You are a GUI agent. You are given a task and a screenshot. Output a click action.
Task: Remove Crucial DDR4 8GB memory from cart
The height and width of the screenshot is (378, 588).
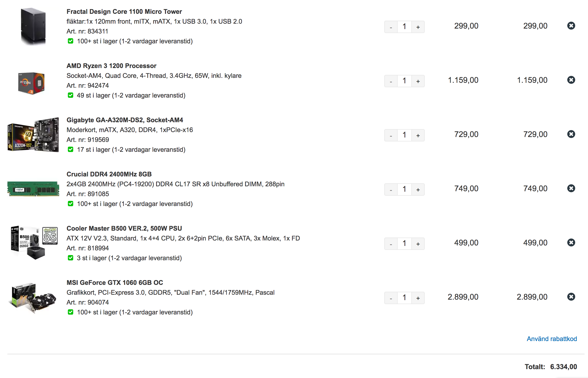tap(571, 188)
